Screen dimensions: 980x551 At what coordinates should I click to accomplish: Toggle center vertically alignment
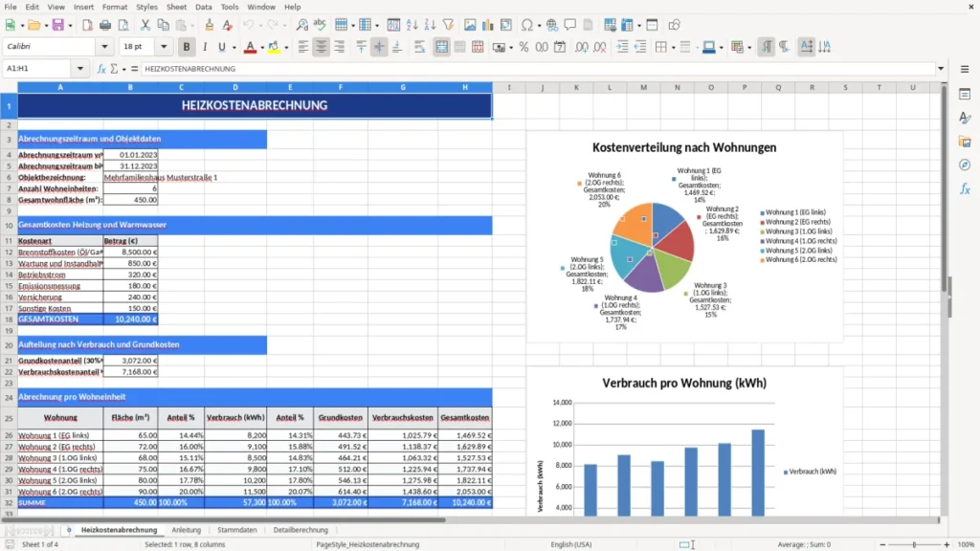click(x=379, y=47)
